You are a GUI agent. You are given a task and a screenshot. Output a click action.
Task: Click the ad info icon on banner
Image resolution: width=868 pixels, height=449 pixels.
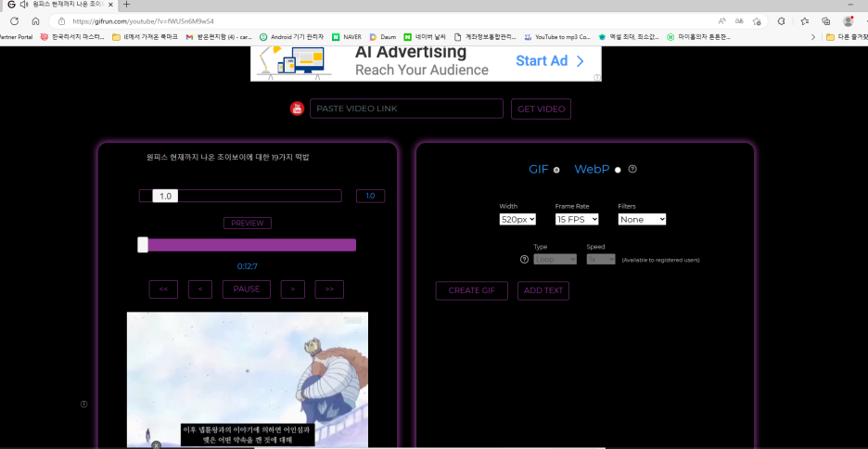pyautogui.click(x=597, y=78)
